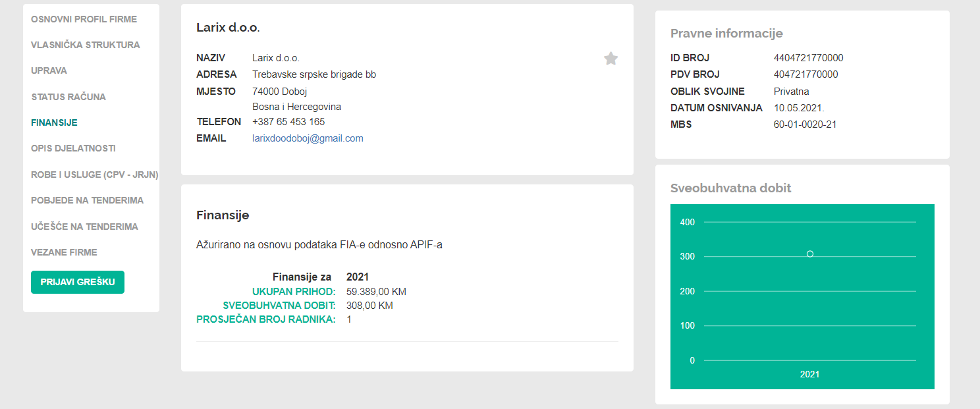The width and height of the screenshot is (980, 409).
Task: Click Sveobuhvatna dobit value 308,00 KM
Action: pyautogui.click(x=369, y=306)
